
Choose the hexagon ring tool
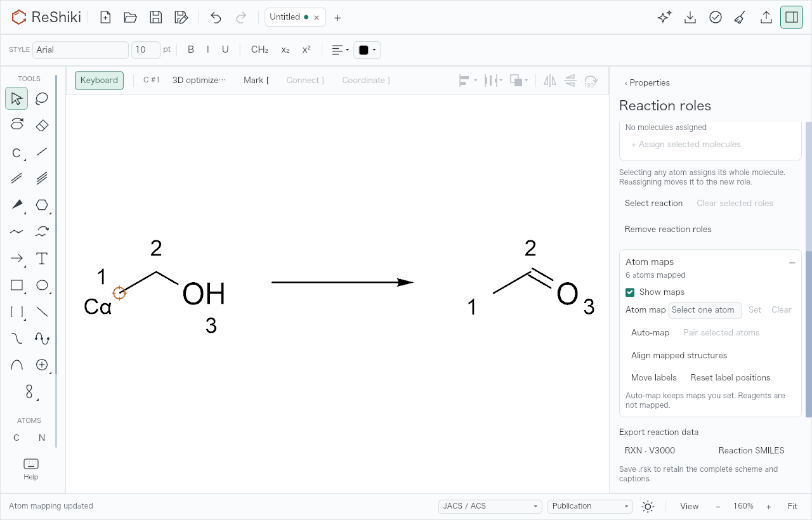(x=42, y=205)
